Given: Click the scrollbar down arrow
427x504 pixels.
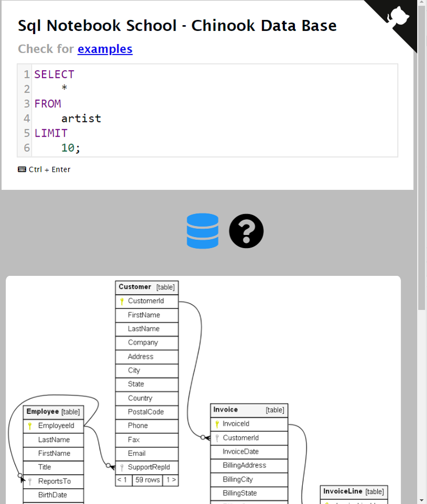Looking at the screenshot, I should 422,501.
